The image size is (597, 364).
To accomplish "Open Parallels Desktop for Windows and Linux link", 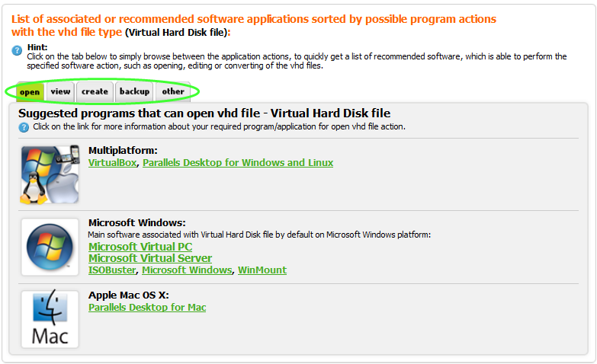I will (238, 163).
